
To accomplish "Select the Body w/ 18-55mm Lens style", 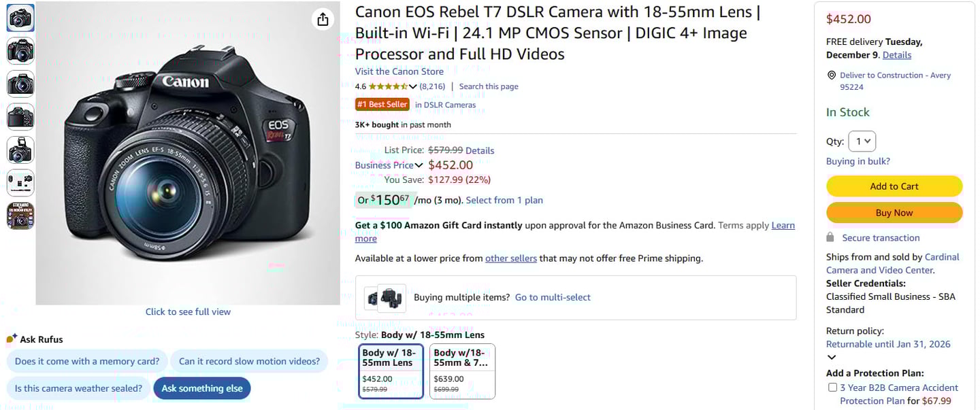I will pyautogui.click(x=391, y=371).
